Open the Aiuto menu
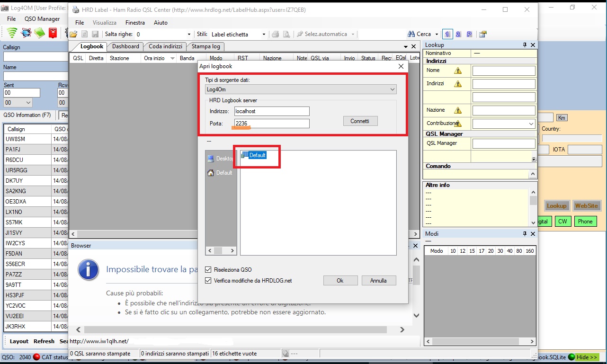 161,22
